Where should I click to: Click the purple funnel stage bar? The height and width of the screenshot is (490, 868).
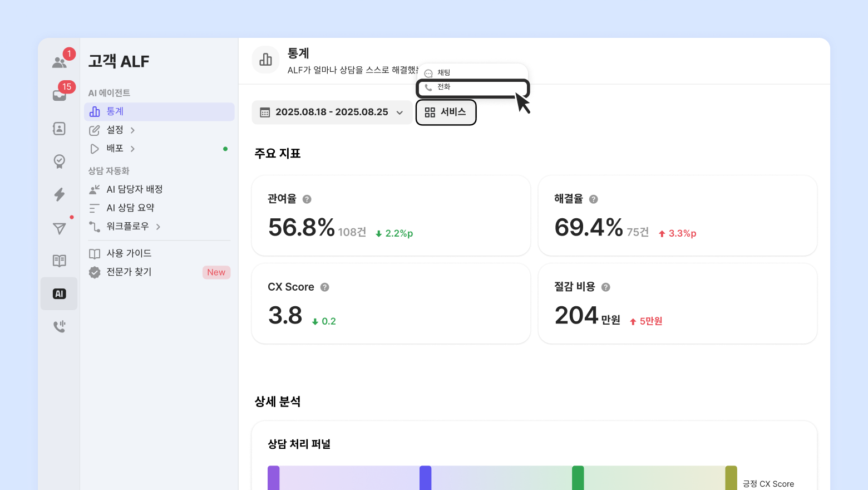pyautogui.click(x=273, y=478)
